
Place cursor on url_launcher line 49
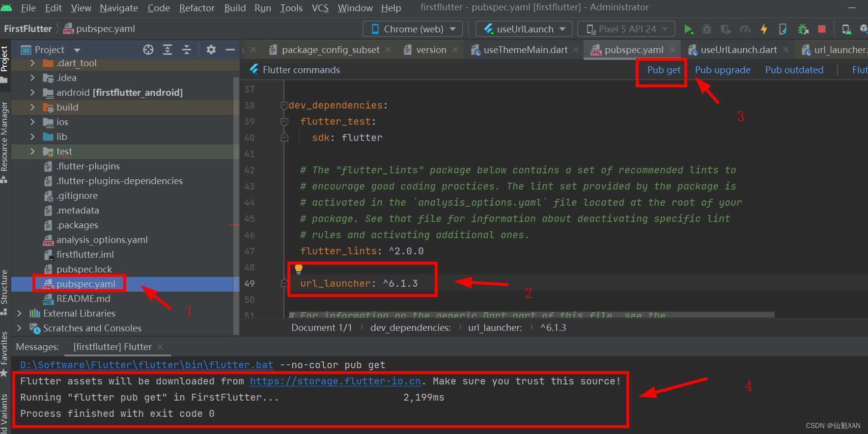click(x=359, y=283)
